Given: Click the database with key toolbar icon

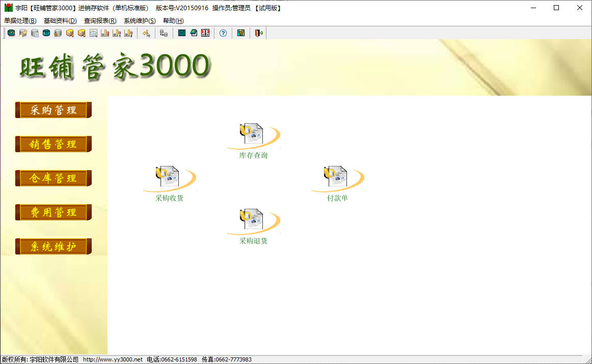Looking at the screenshot, I should [23, 33].
